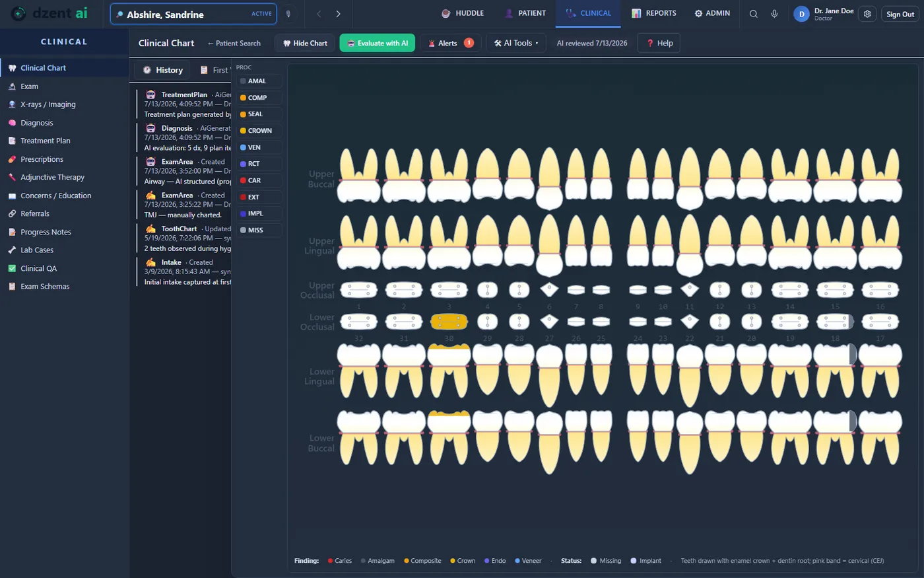The width and height of the screenshot is (924, 578).
Task: Go back via Patient Search link
Action: [234, 44]
